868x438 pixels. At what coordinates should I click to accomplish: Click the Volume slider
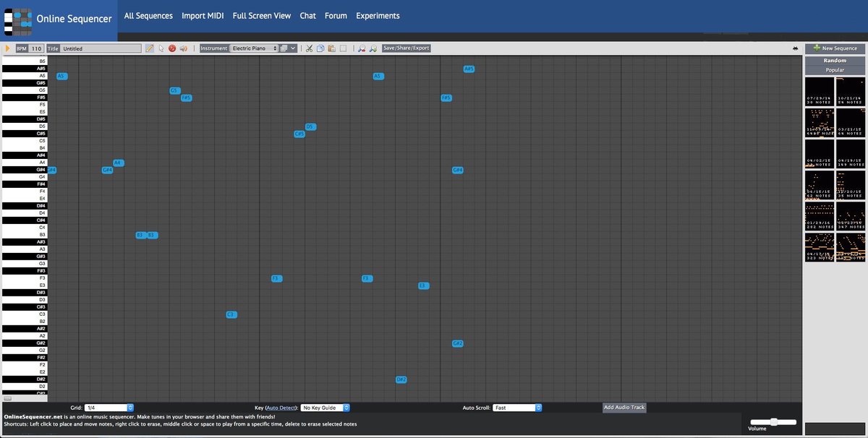(773, 421)
